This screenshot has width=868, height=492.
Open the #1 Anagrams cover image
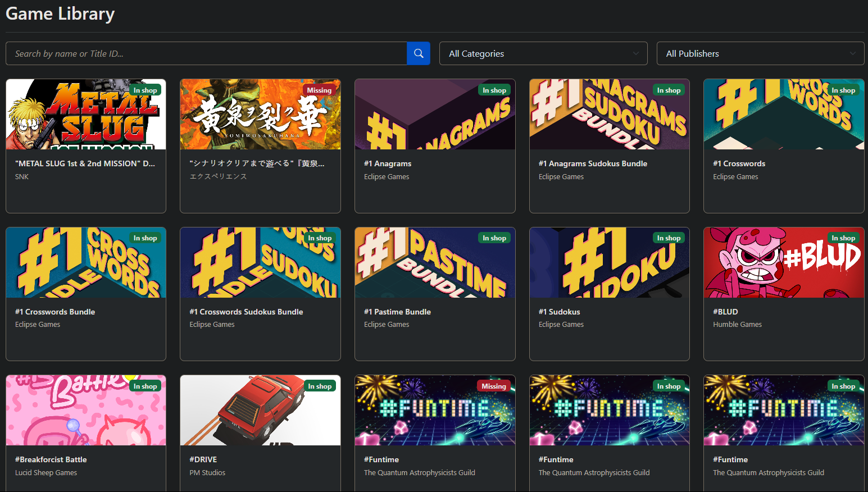point(435,114)
